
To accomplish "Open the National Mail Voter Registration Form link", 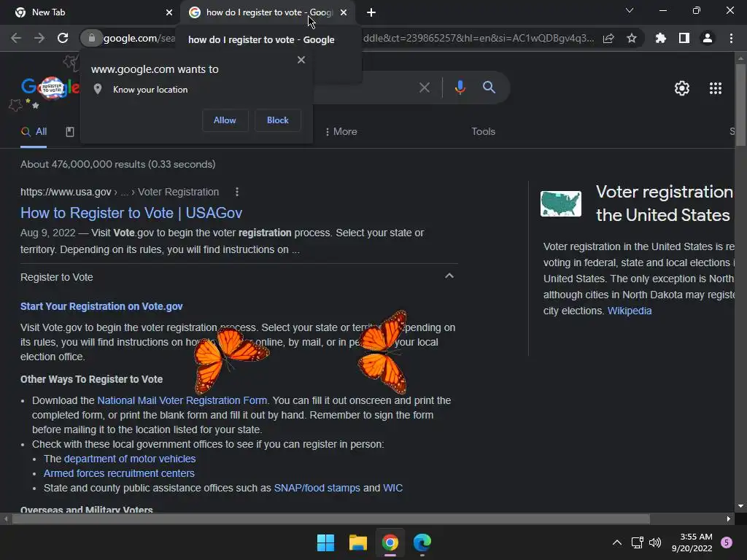I will tap(182, 400).
